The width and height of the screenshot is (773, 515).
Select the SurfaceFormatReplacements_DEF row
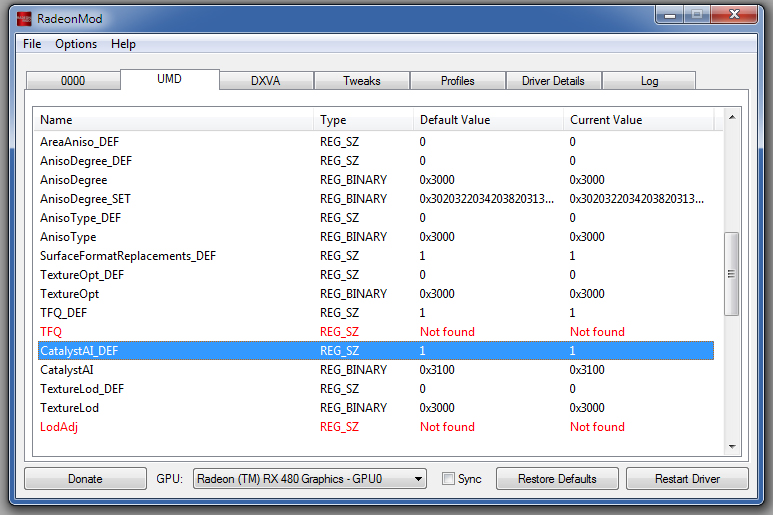pyautogui.click(x=376, y=256)
